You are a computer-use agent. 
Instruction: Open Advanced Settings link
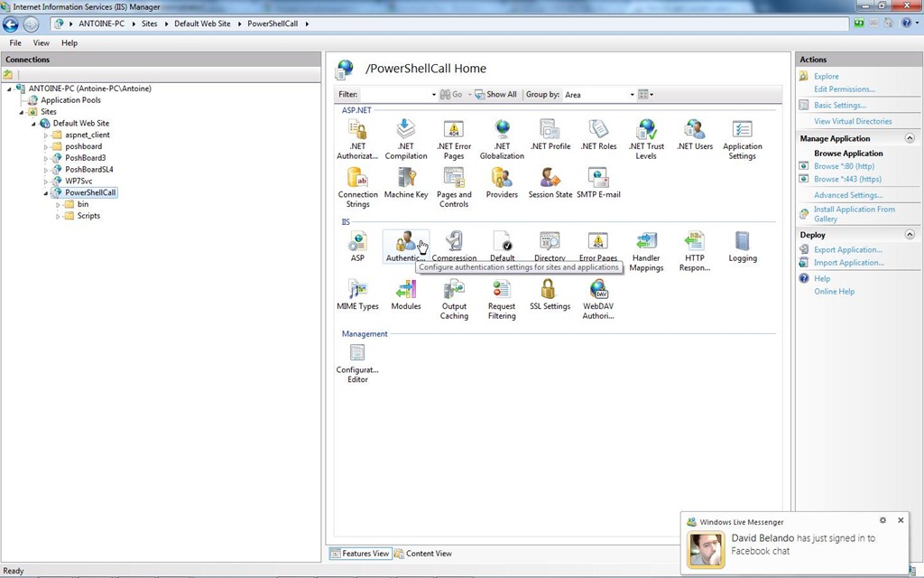coord(848,195)
